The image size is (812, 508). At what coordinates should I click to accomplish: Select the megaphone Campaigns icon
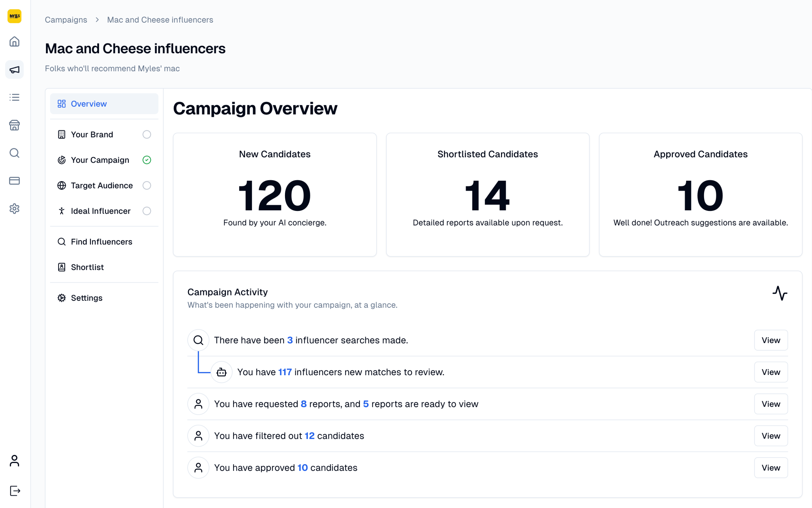(14, 69)
